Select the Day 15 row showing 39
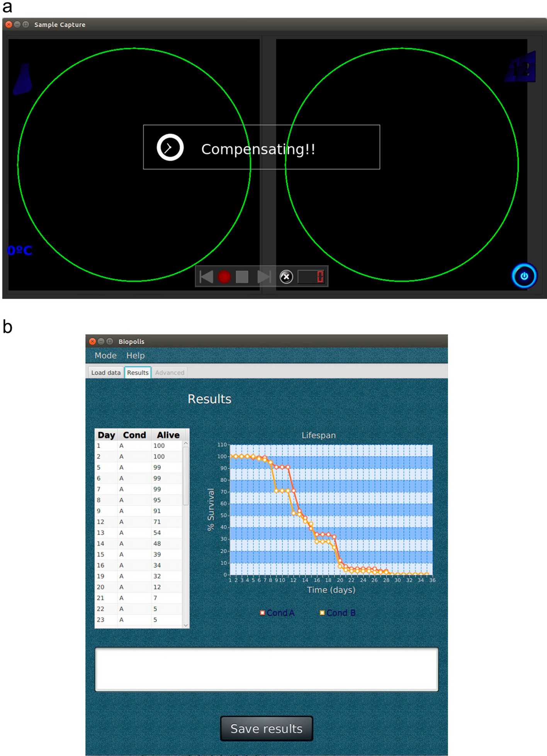 click(139, 554)
